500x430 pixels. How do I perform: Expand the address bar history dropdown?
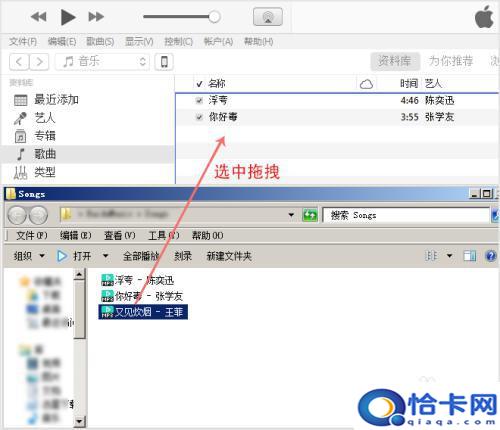click(291, 215)
